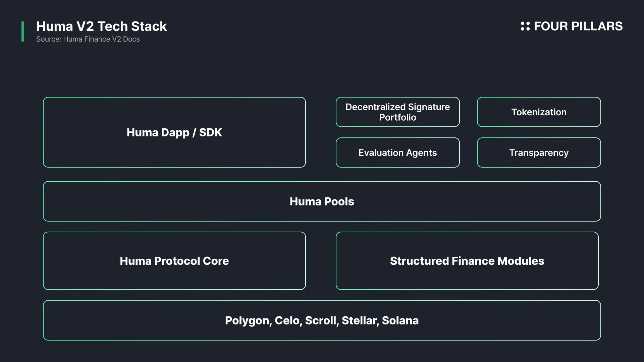644x362 pixels.
Task: Click the Decentralized Signature Portfolio box
Action: pyautogui.click(x=398, y=112)
